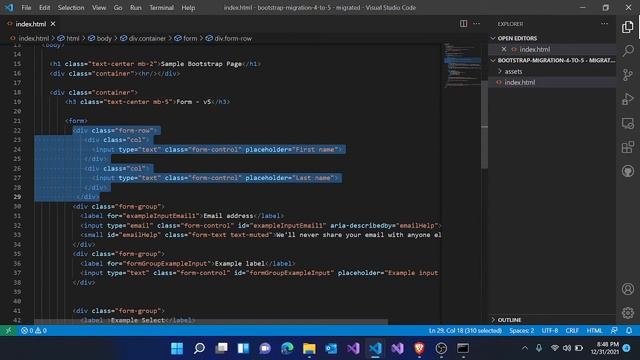Open the View menu
This screenshot has width=640, height=360.
(x=99, y=7)
